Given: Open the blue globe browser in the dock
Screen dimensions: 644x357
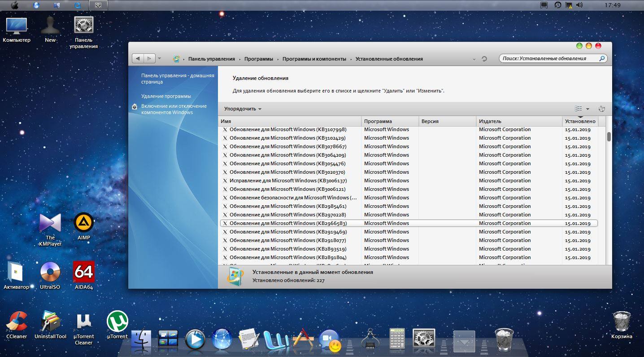Looking at the screenshot, I should coord(222,339).
